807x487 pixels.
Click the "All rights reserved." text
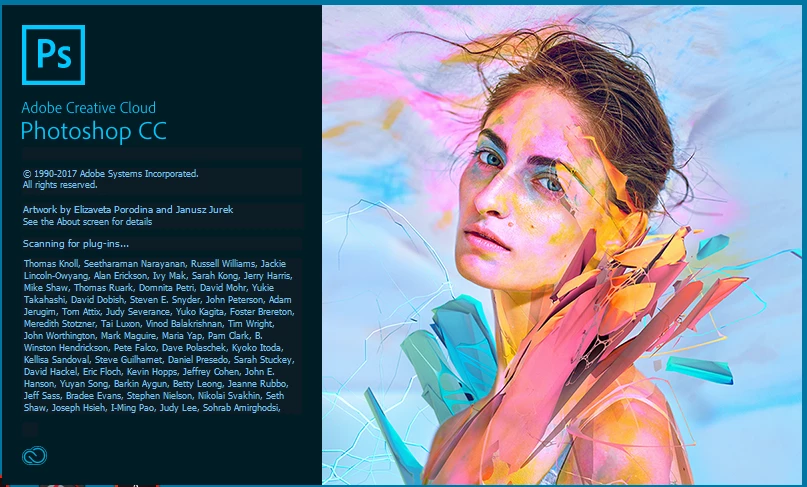[60, 185]
